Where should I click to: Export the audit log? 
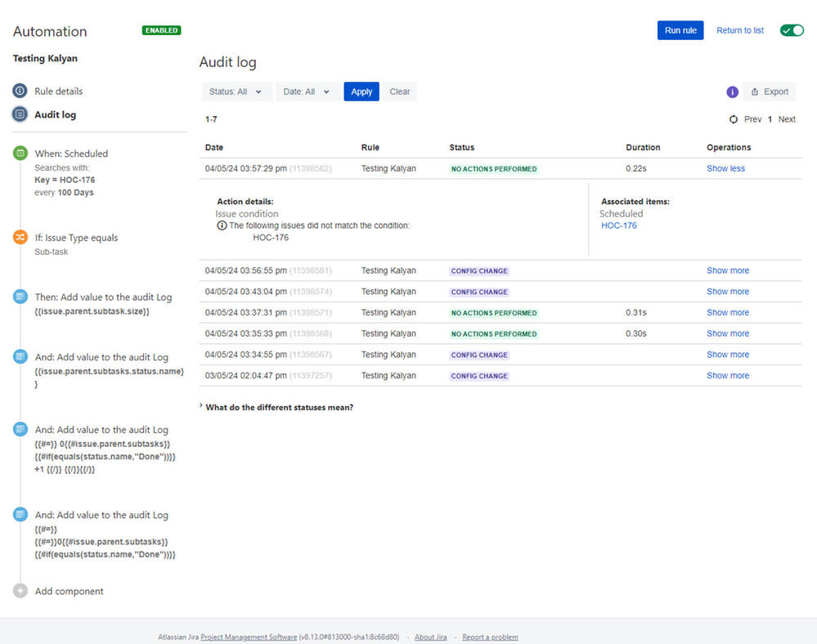pos(770,92)
